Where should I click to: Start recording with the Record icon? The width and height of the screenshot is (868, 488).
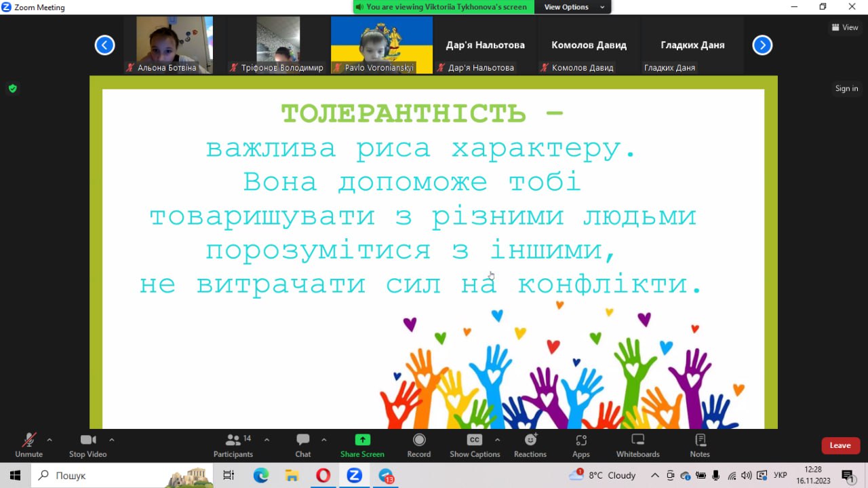(x=419, y=445)
